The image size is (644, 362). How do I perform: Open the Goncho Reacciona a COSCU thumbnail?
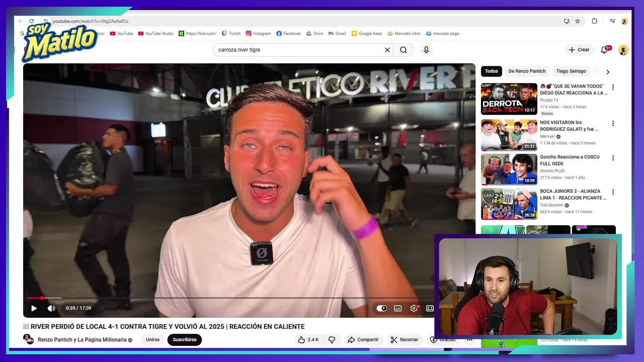[509, 169]
